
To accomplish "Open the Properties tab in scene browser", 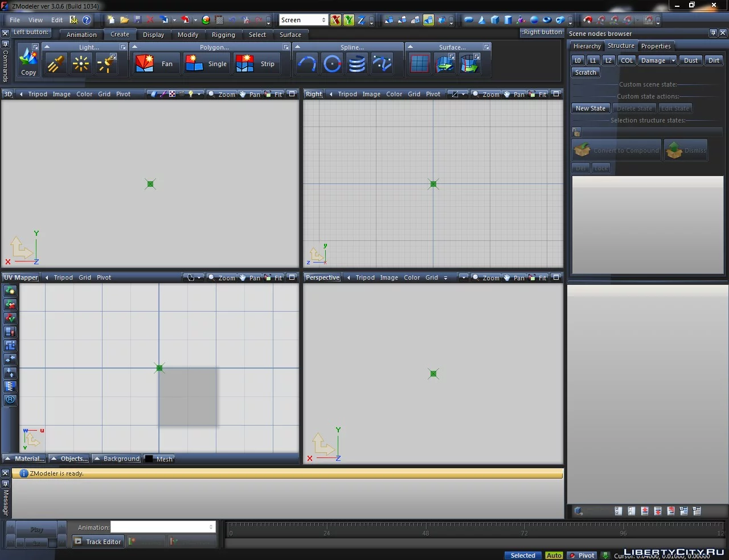I will (x=656, y=46).
